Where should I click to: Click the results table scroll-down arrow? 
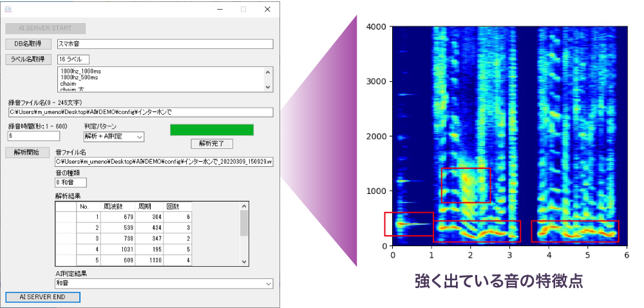[244, 261]
